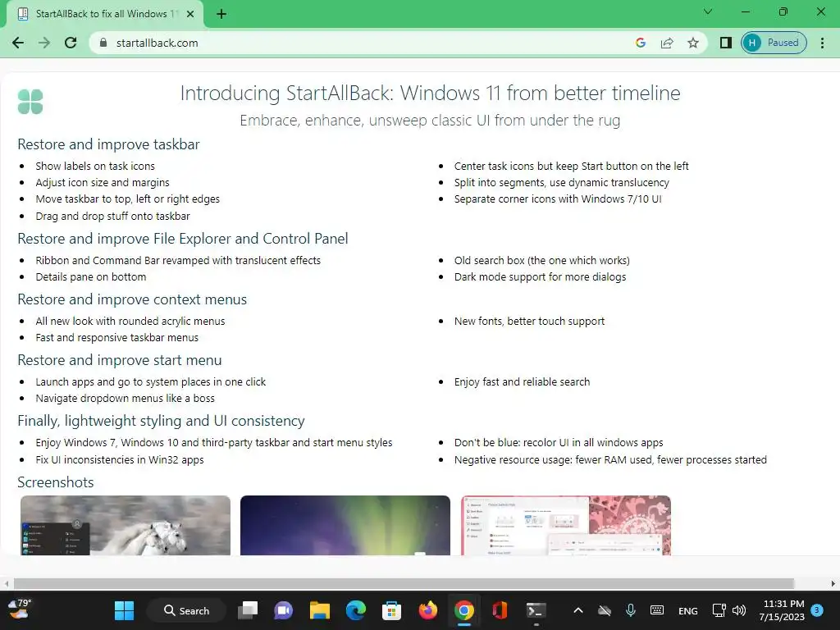
Task: Open the clock showing 11:31 PM
Action: 782,610
